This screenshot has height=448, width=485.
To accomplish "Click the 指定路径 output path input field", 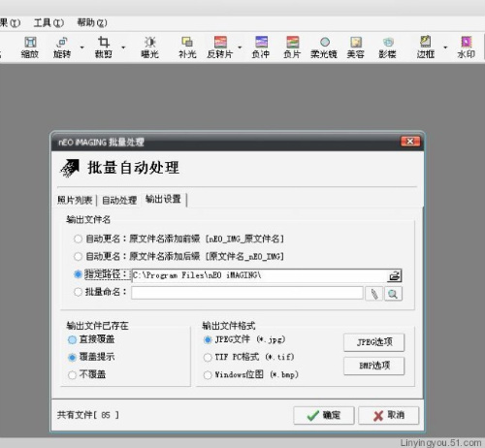I will pos(260,275).
